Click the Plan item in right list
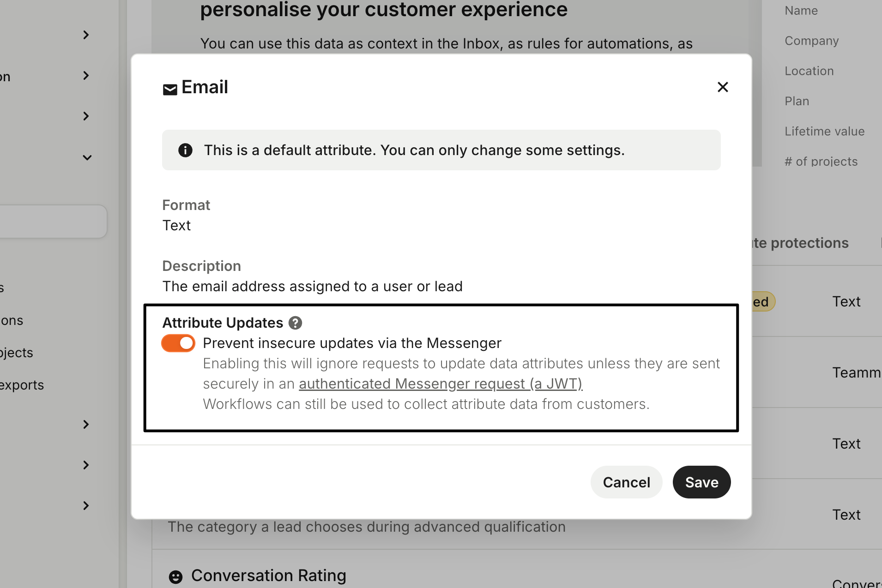This screenshot has width=882, height=588. click(797, 102)
